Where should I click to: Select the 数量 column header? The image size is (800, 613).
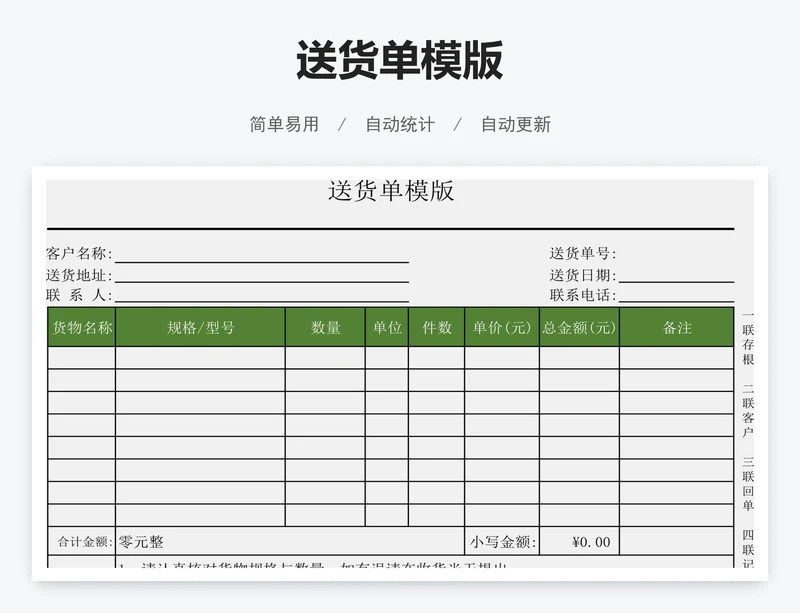coord(326,327)
